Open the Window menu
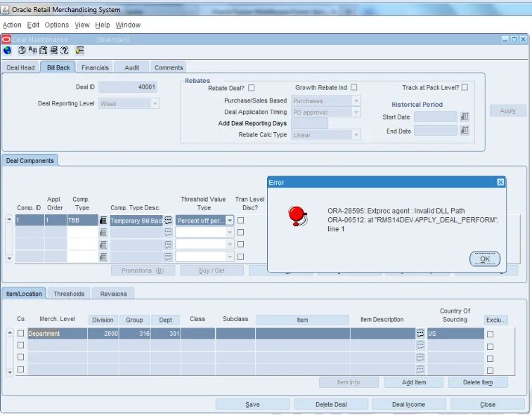Image resolution: width=532 pixels, height=416 pixels. [128, 25]
